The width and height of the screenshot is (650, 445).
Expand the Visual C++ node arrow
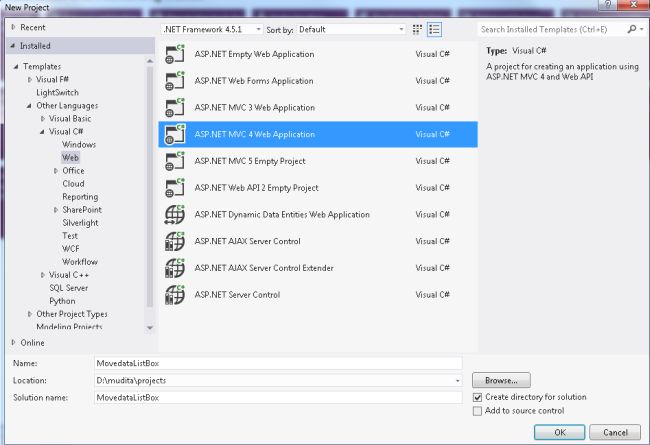pyautogui.click(x=43, y=275)
